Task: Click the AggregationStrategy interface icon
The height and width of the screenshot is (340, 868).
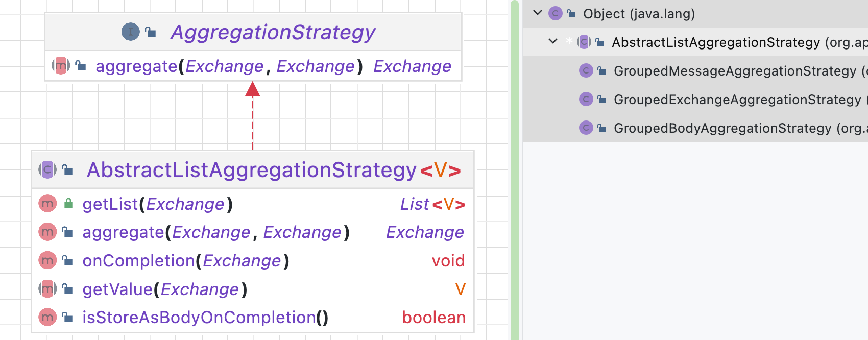Action: 130,32
